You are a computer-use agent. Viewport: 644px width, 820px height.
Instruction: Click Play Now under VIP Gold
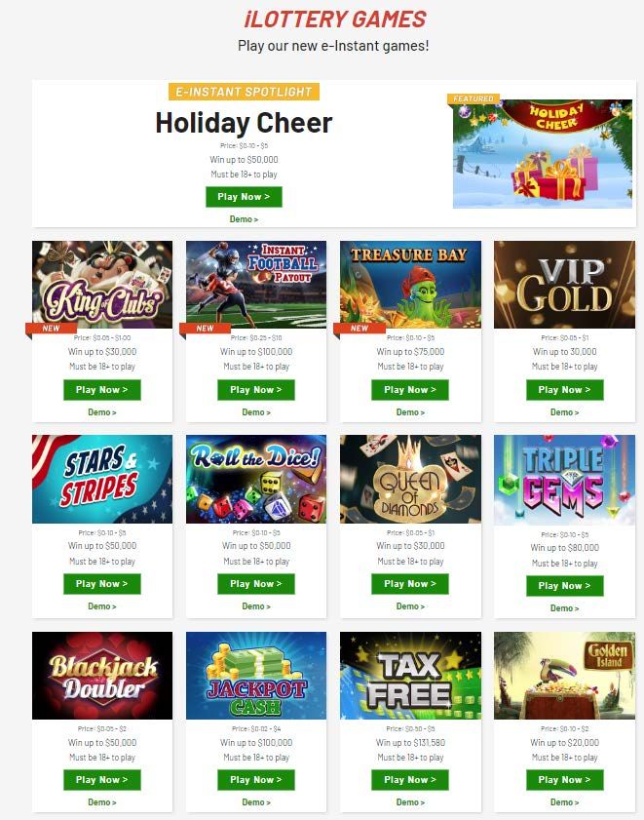pyautogui.click(x=564, y=390)
